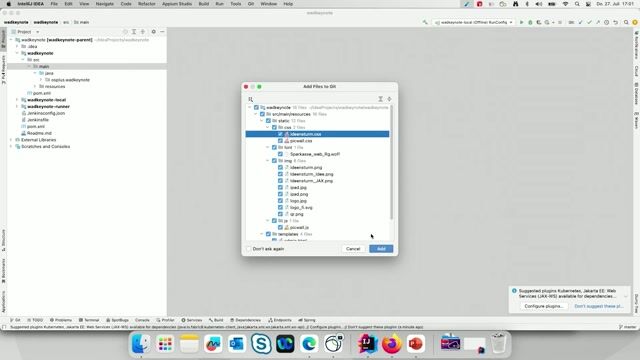Collapse the js folder in the dialog
Viewport: 640px width, 360px height.
(268, 221)
